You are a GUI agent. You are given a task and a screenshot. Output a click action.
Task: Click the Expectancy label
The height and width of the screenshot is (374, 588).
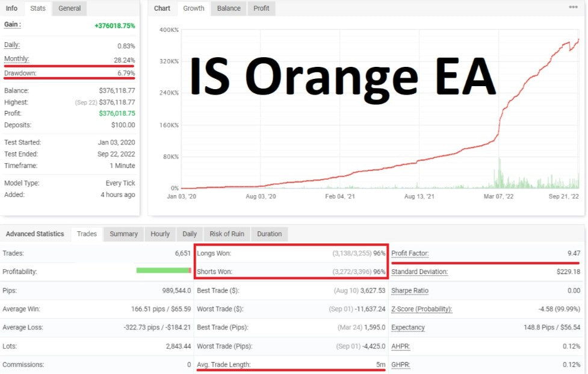(408, 328)
